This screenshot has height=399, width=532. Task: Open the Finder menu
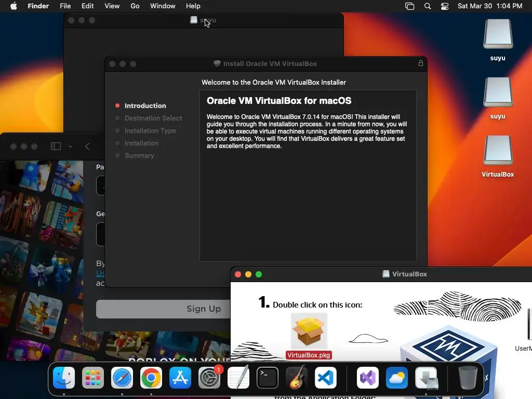coord(38,6)
